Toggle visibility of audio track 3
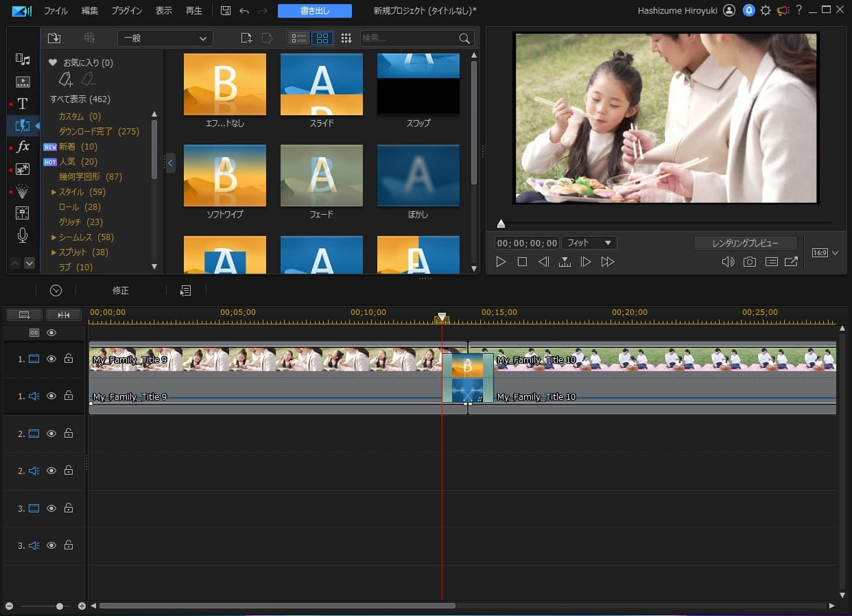This screenshot has width=852, height=616. [x=51, y=545]
